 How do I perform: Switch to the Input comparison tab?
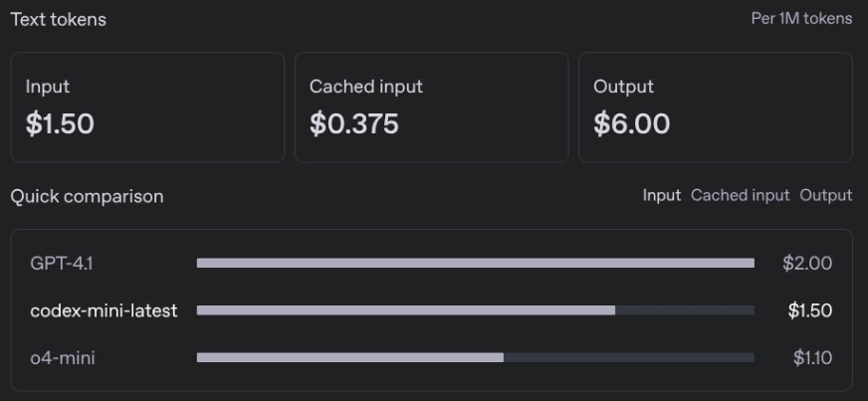[x=661, y=195]
